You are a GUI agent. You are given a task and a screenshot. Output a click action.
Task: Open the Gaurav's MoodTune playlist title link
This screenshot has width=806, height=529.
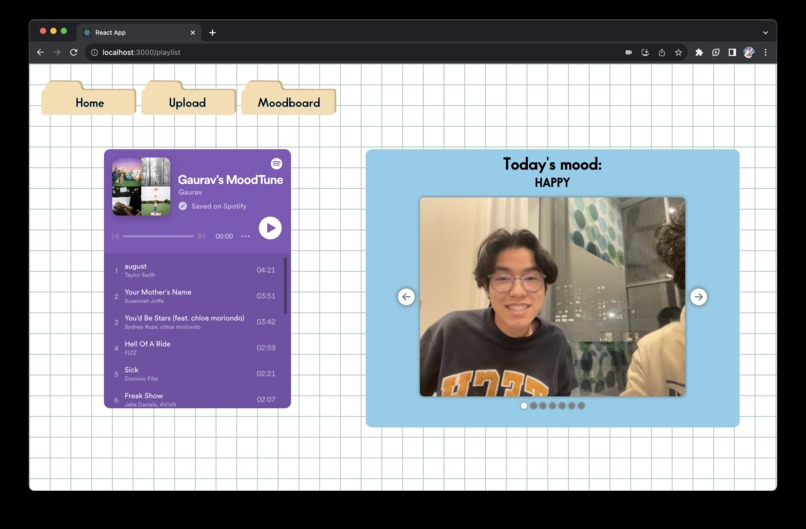coord(230,179)
